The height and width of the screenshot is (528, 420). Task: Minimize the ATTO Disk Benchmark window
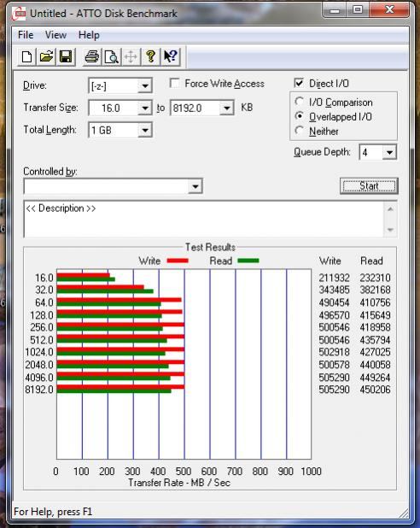(x=334, y=10)
